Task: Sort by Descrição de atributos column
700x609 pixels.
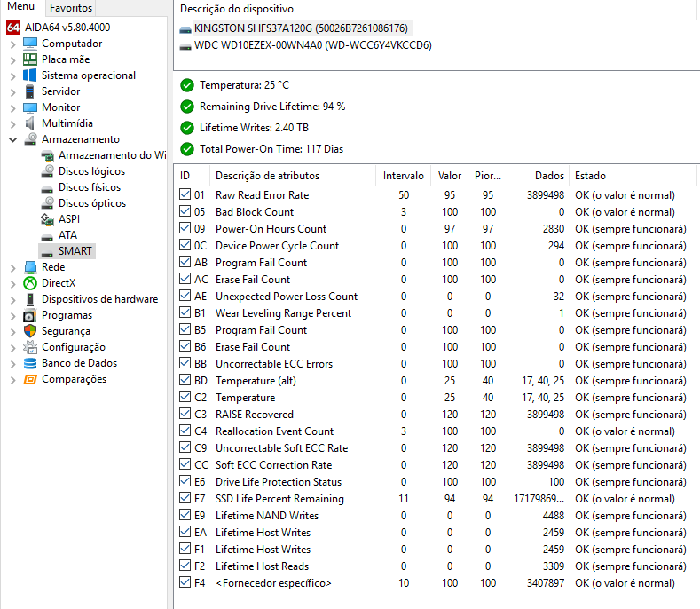Action: [292, 176]
